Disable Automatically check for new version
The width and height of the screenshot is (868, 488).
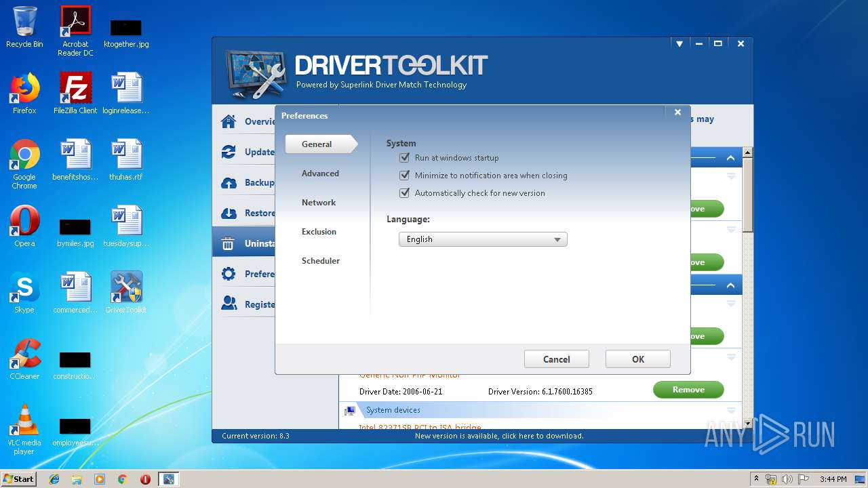pos(405,192)
